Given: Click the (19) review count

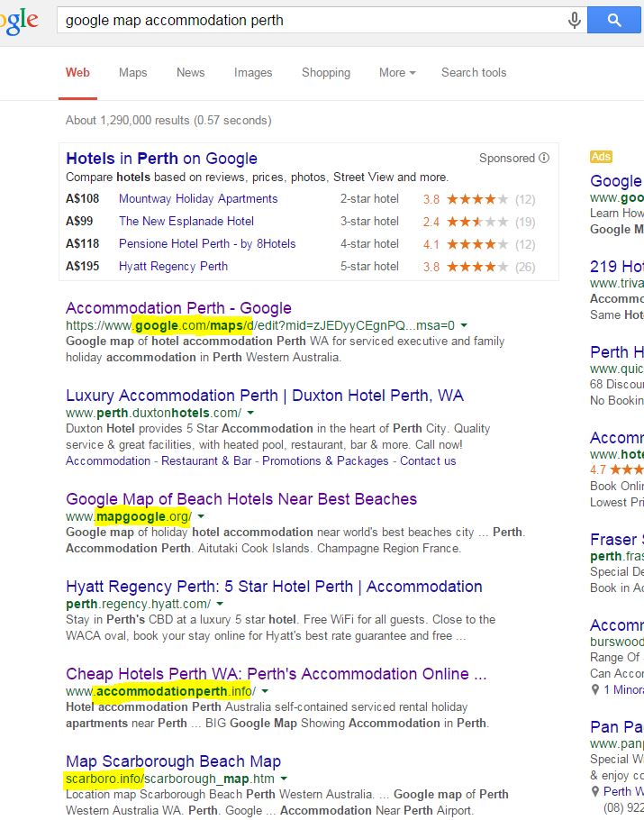Looking at the screenshot, I should point(525,223).
